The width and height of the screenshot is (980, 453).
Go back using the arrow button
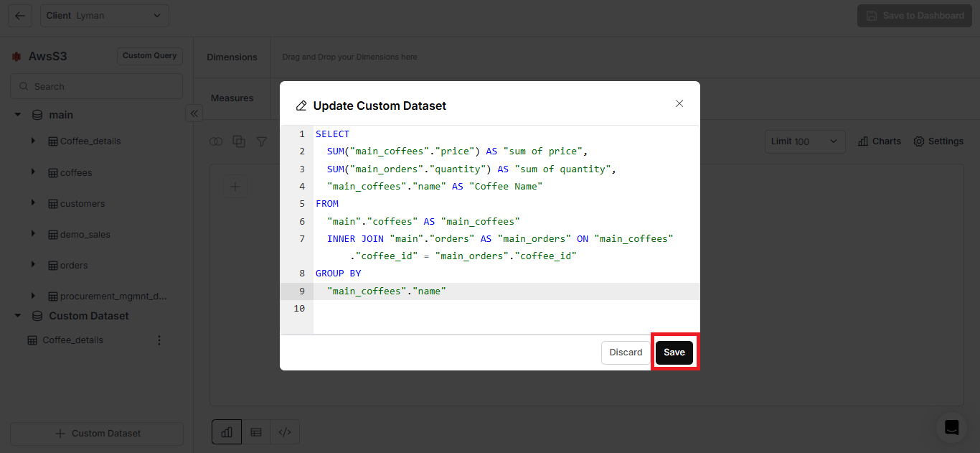tap(20, 16)
